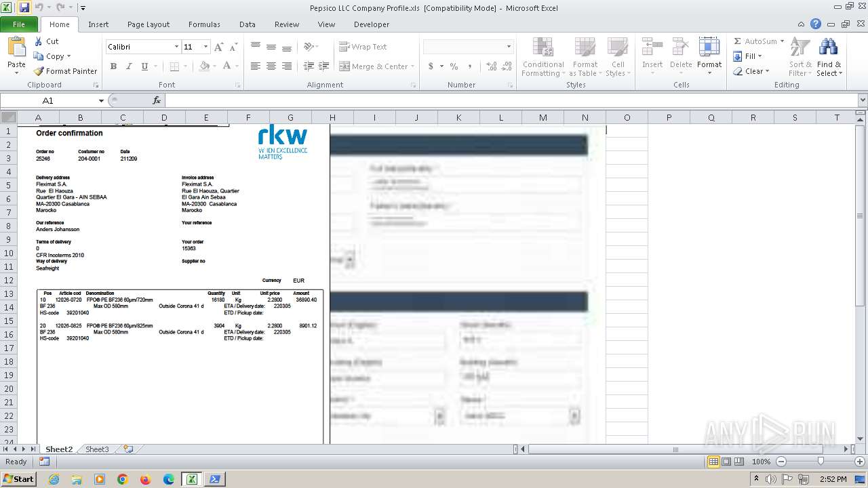Open Conditional Formatting menu

(543, 57)
